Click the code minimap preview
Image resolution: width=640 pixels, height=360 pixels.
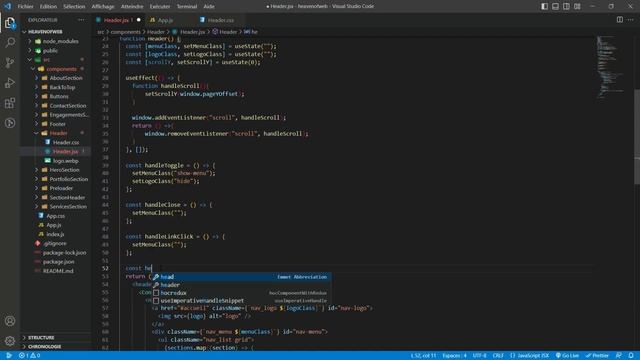[x=610, y=67]
